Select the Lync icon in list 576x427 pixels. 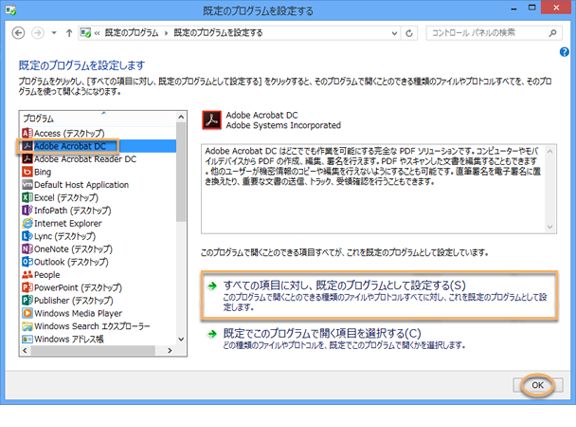27,236
